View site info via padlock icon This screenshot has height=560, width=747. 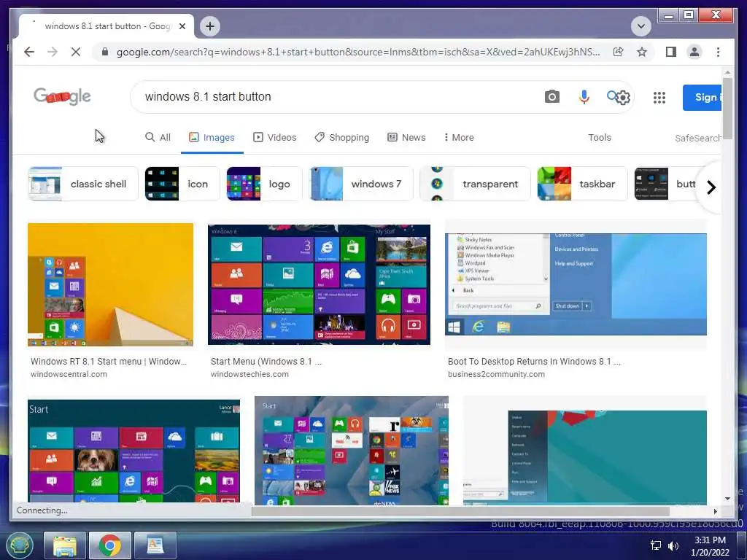pyautogui.click(x=105, y=52)
